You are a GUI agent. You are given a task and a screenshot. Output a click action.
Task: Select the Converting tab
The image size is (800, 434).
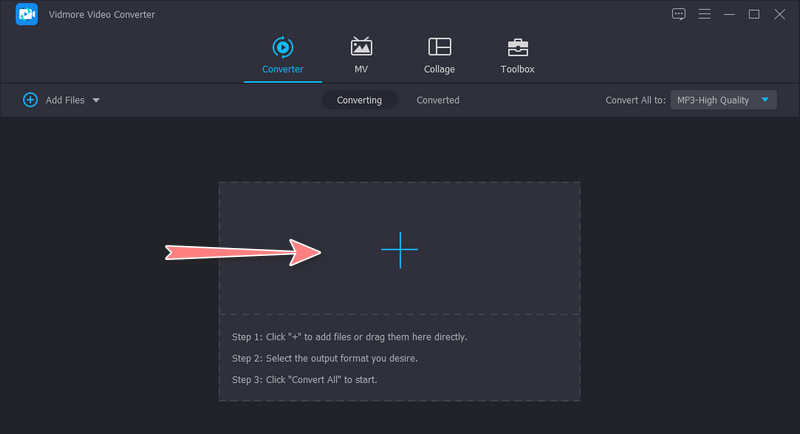click(359, 100)
